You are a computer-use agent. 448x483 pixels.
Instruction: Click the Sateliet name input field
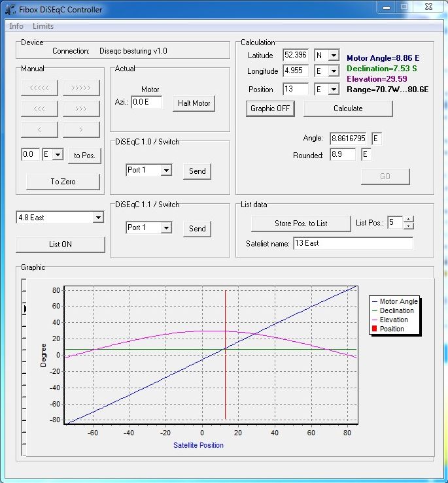353,243
